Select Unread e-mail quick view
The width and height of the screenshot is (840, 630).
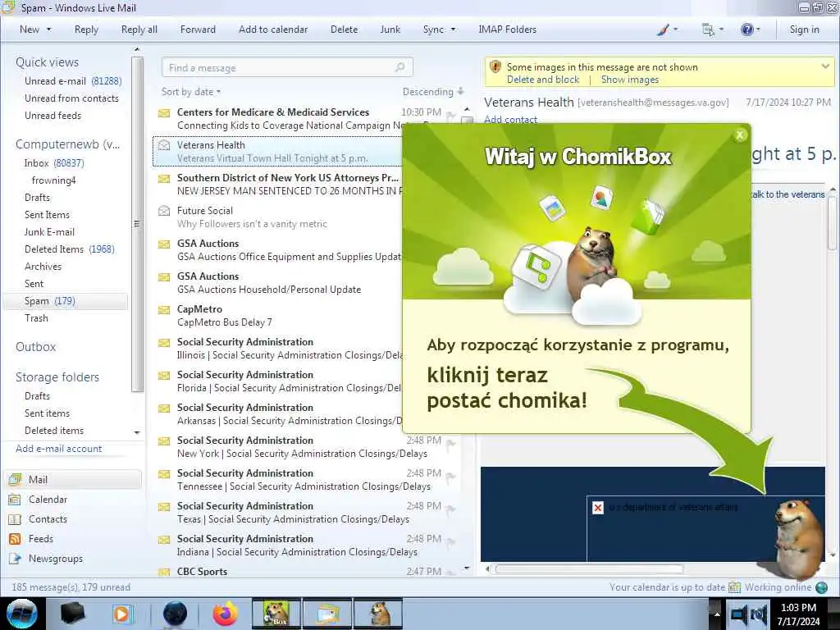(73, 81)
